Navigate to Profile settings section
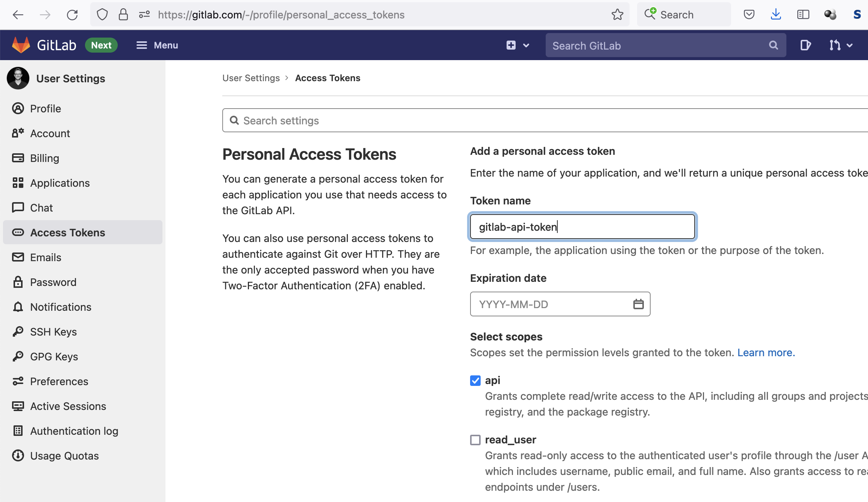The height and width of the screenshot is (502, 868). [x=45, y=108]
